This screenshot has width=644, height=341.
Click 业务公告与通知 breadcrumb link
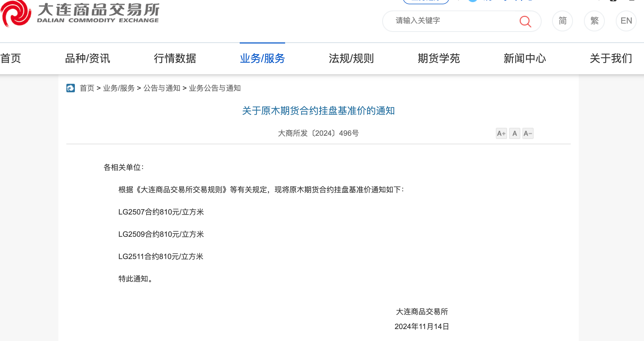coord(215,88)
